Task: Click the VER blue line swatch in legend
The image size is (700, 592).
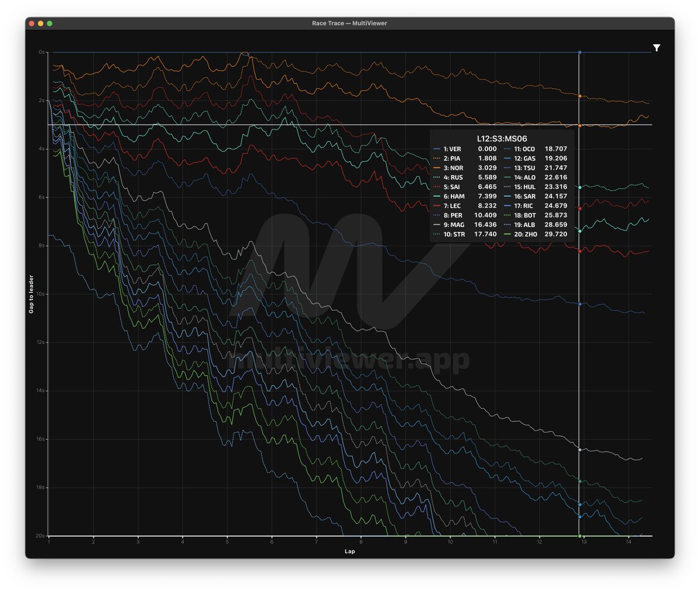Action: coord(437,149)
